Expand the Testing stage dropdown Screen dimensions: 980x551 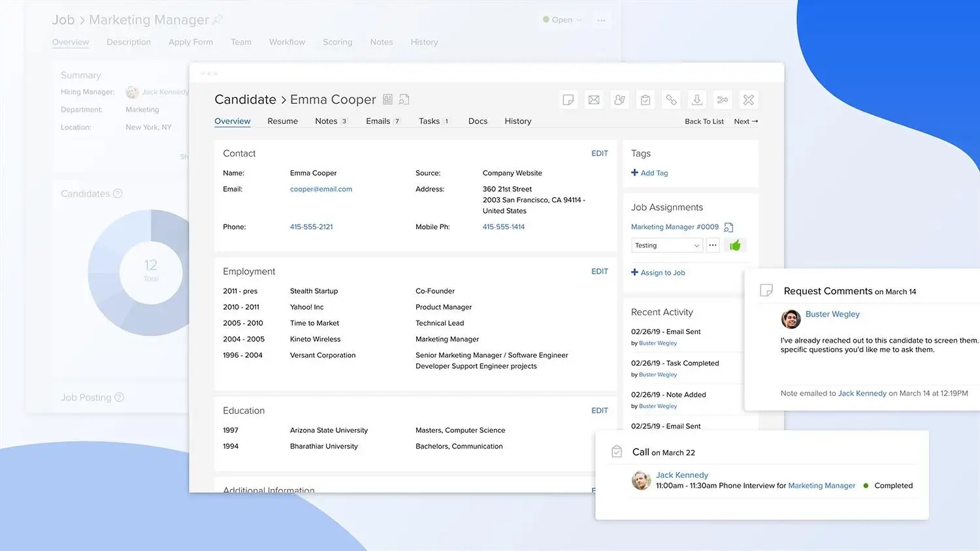click(666, 245)
